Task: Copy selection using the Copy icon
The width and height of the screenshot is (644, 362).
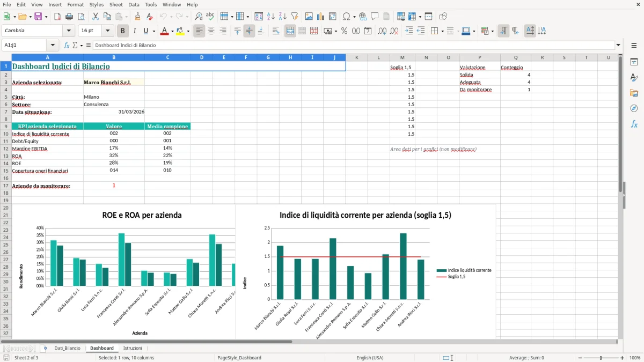Action: (107, 17)
